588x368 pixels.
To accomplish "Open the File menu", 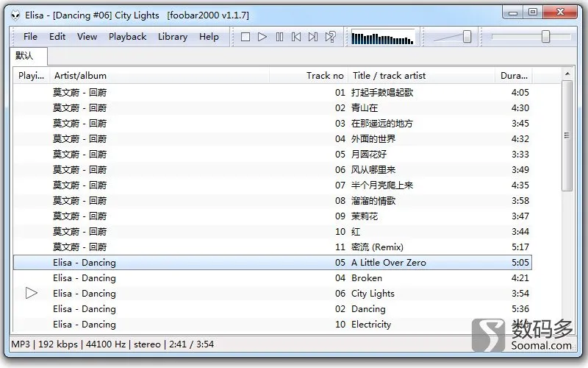I will point(30,37).
